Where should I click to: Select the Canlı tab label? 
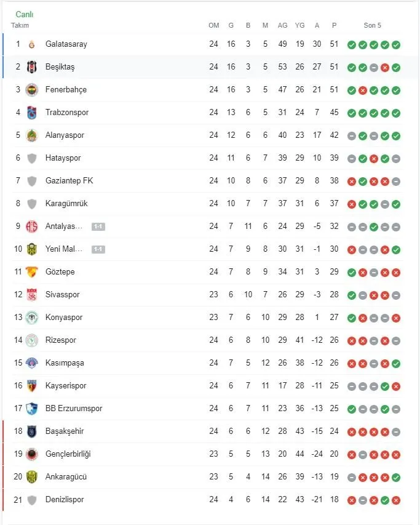(x=25, y=14)
